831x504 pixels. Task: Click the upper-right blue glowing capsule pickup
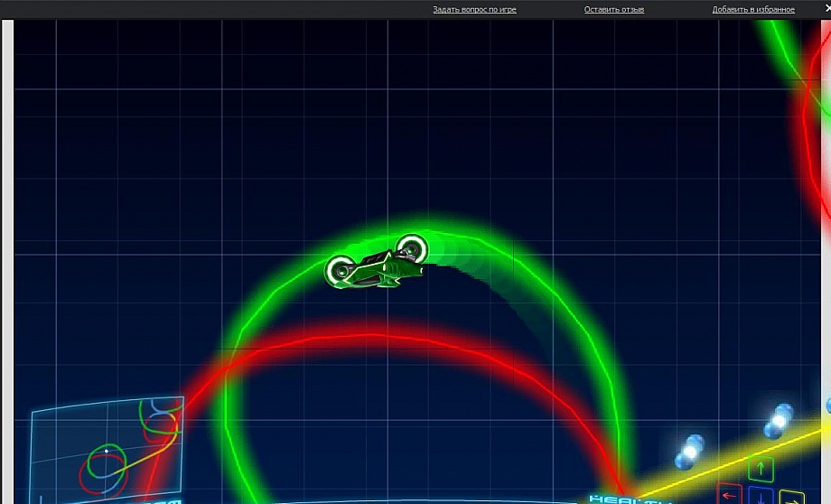779,421
